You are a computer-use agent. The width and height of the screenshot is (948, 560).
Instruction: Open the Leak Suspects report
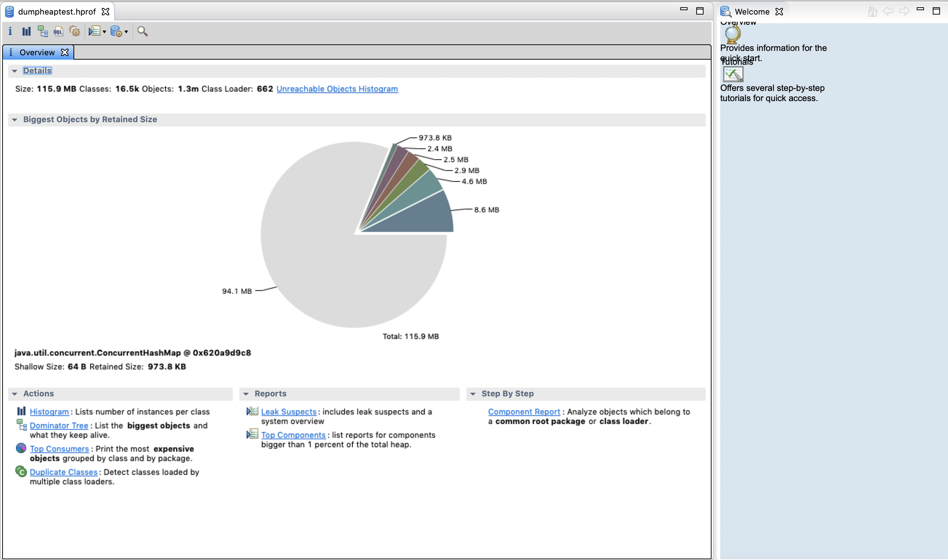coord(288,412)
